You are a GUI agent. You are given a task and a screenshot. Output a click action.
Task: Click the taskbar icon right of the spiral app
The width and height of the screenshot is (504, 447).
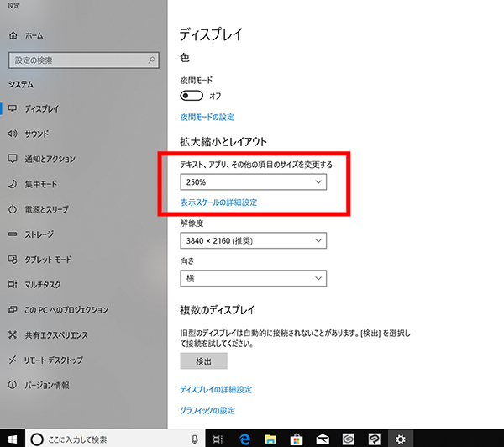(x=375, y=439)
